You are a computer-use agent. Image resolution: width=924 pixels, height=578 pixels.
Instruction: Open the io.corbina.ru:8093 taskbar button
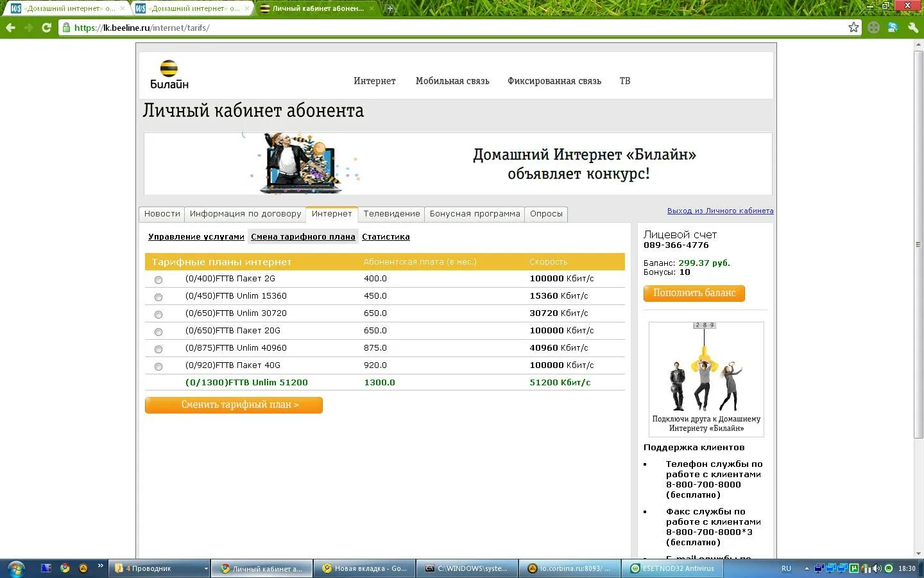(x=570, y=568)
